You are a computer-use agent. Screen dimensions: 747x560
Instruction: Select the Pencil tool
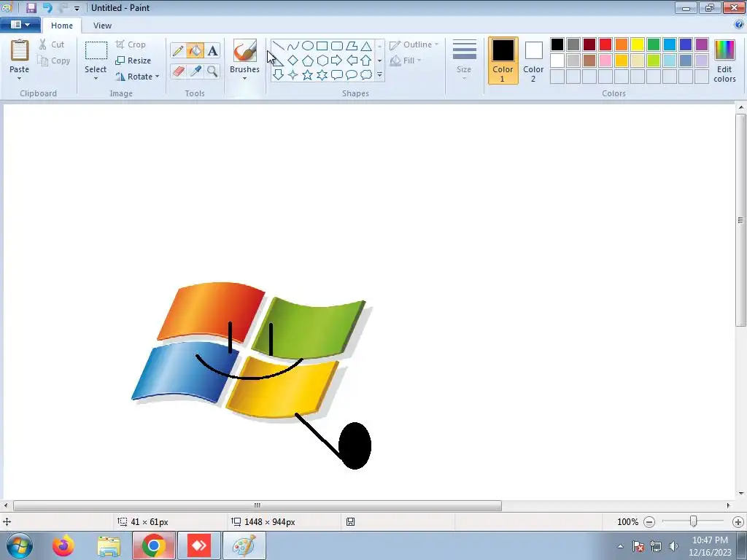[178, 50]
